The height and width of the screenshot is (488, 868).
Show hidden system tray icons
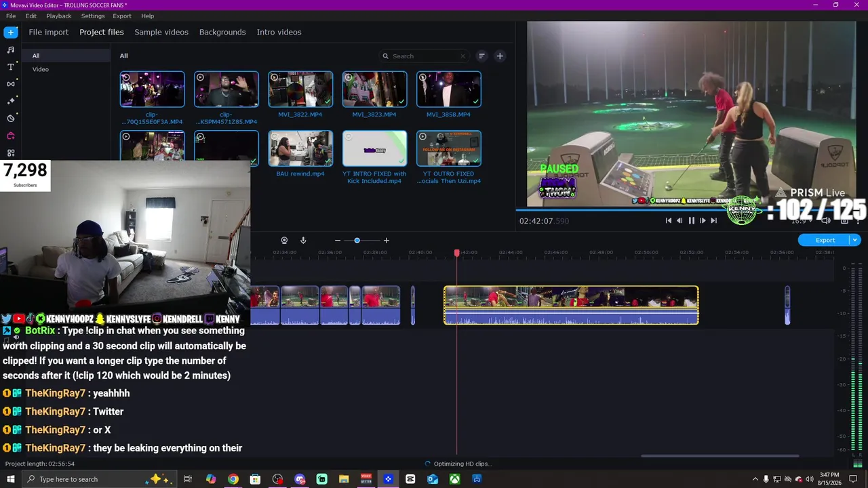[x=755, y=479]
